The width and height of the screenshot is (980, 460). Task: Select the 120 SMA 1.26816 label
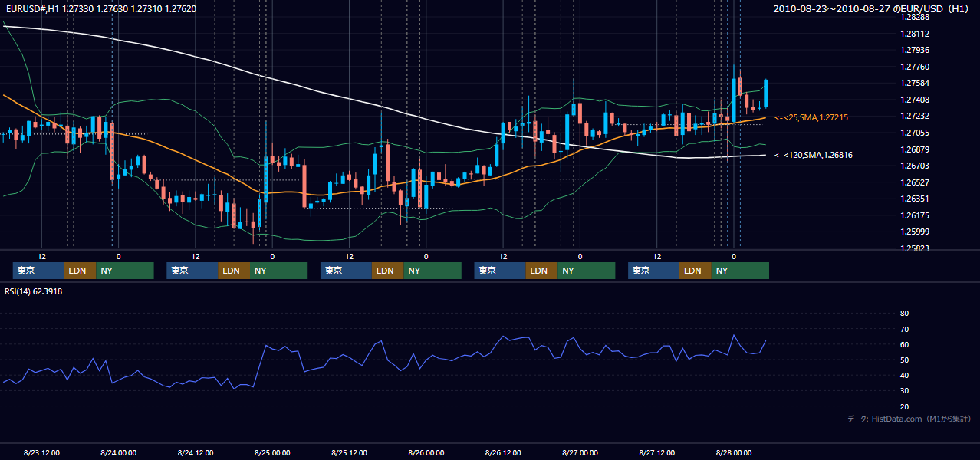pyautogui.click(x=814, y=155)
